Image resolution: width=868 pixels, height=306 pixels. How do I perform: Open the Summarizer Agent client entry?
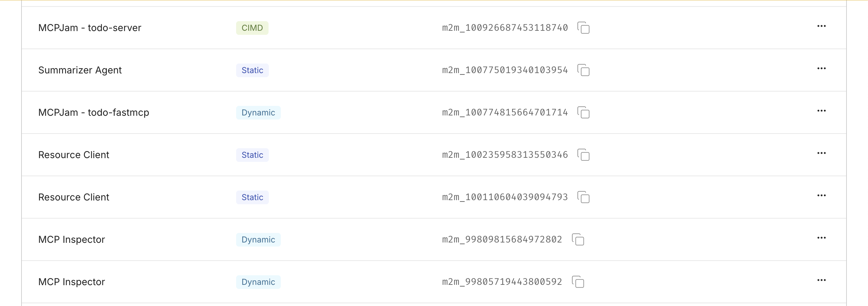[x=80, y=70]
